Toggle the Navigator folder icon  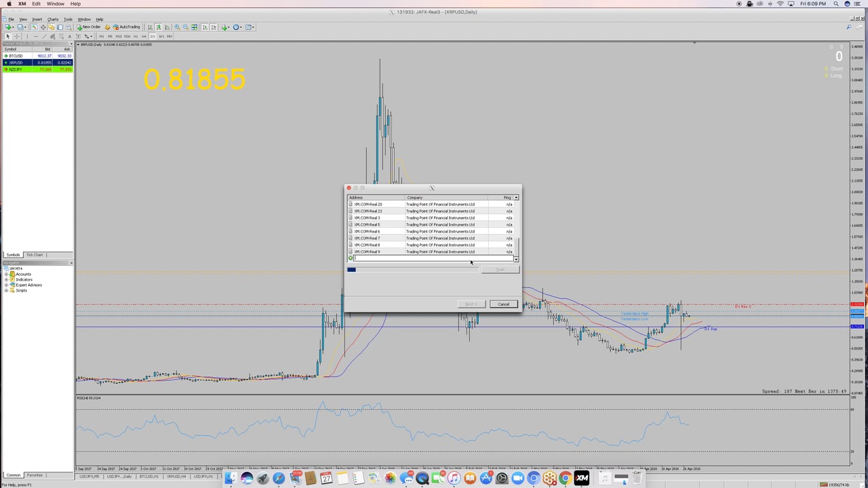pos(51,27)
